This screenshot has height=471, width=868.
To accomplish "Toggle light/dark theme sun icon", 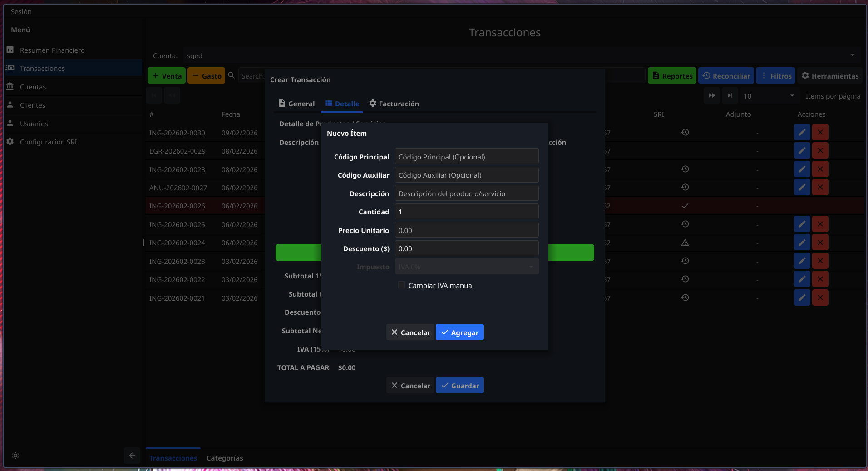I will (15, 456).
